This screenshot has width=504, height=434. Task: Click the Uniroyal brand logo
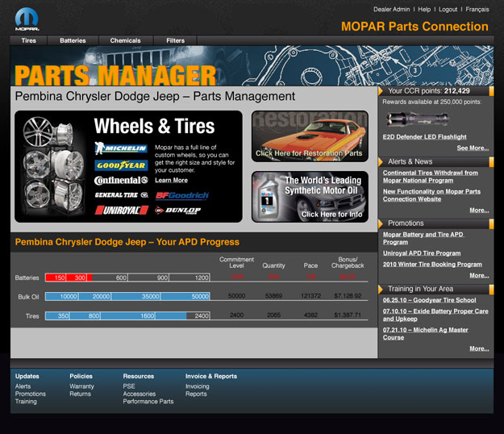[122, 211]
